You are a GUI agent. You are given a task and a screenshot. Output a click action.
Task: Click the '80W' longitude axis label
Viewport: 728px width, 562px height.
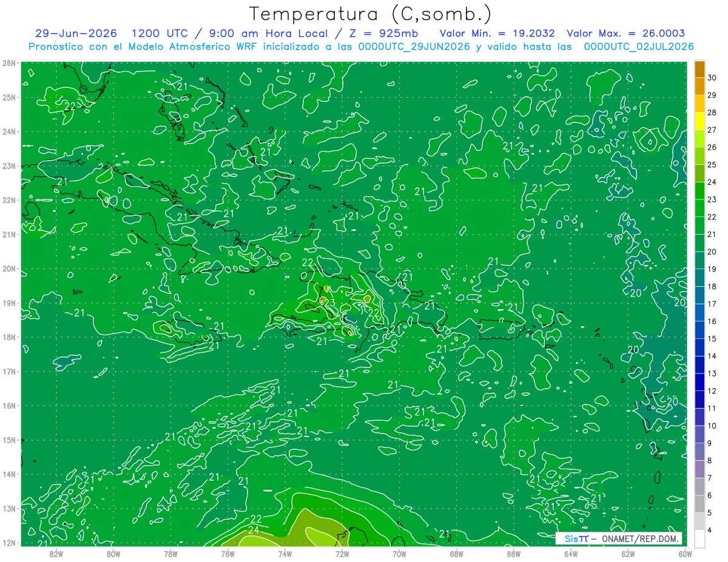tap(113, 553)
